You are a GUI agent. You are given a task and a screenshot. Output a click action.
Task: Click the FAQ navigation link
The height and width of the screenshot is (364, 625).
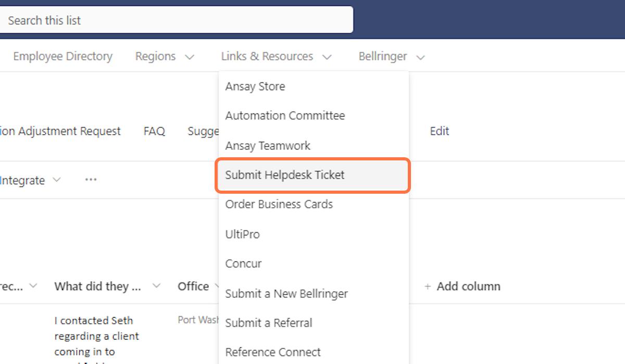pos(154,131)
